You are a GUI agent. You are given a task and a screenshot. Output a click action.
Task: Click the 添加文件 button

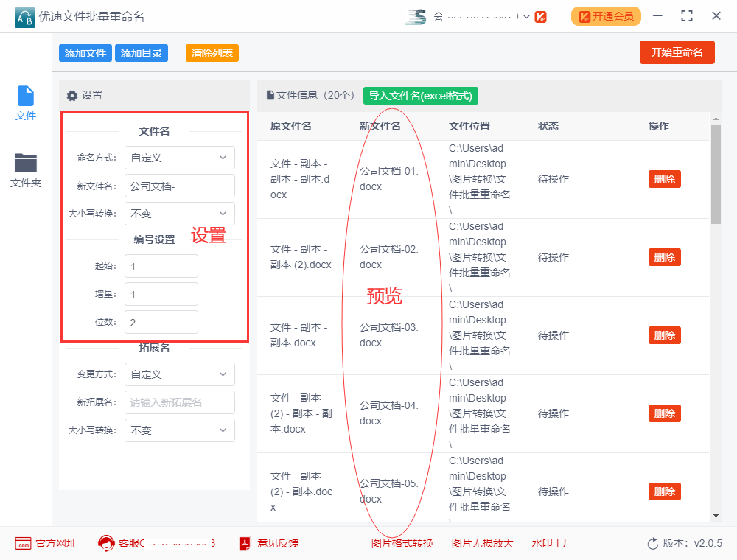[x=85, y=53]
